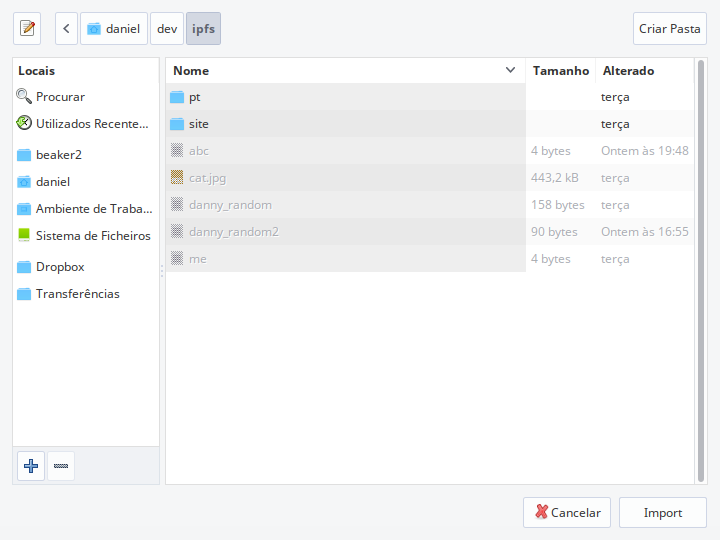Click the site folder icon
Image resolution: width=720 pixels, height=540 pixels.
coord(177,124)
